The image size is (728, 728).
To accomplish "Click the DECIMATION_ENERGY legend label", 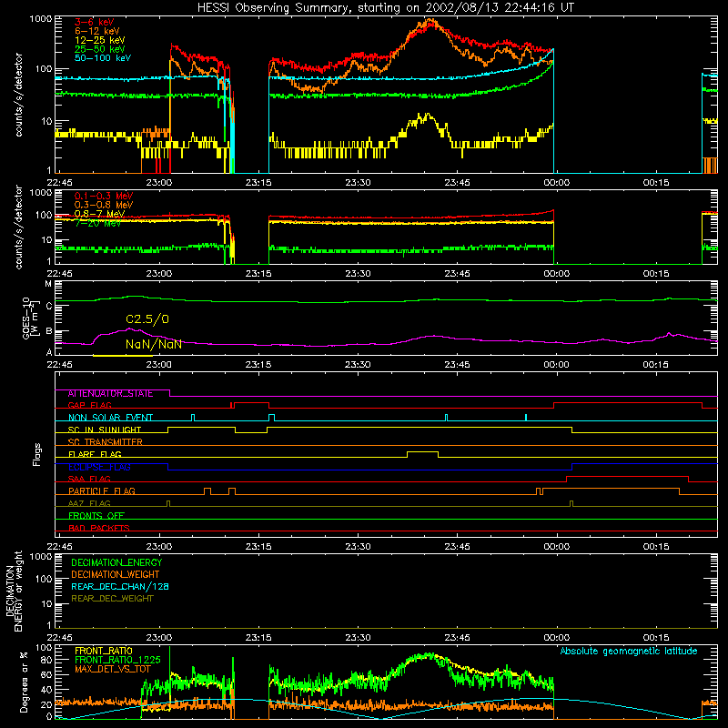I will pos(116,562).
